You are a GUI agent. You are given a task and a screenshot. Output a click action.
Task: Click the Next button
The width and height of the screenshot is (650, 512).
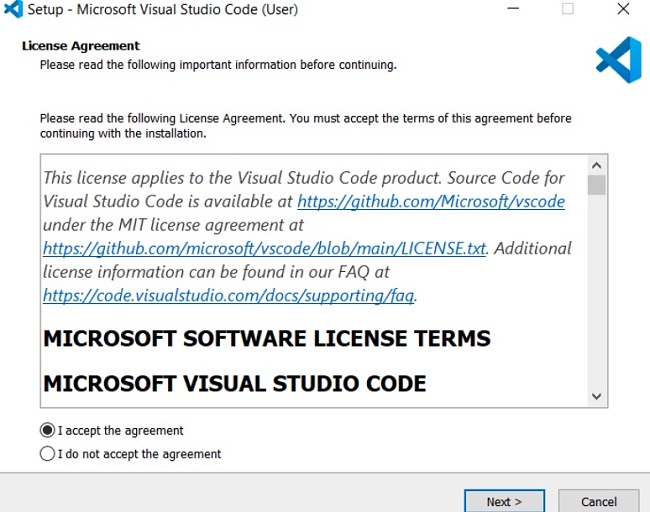tap(504, 502)
